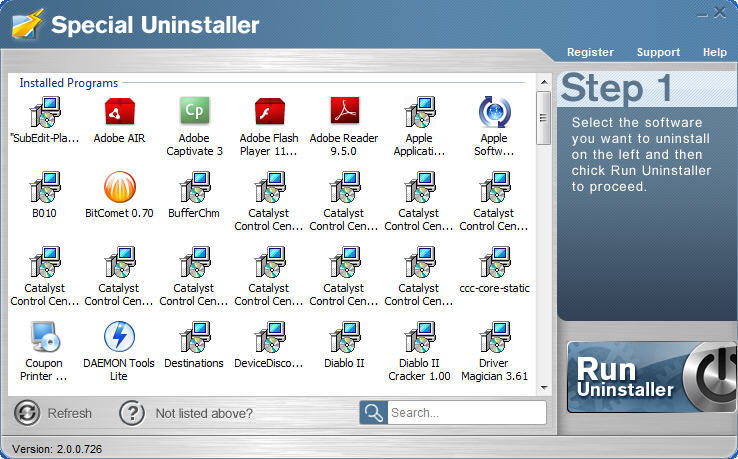Click the scrollbar up arrow
Viewport: 738px width, 459px height.
pos(544,82)
